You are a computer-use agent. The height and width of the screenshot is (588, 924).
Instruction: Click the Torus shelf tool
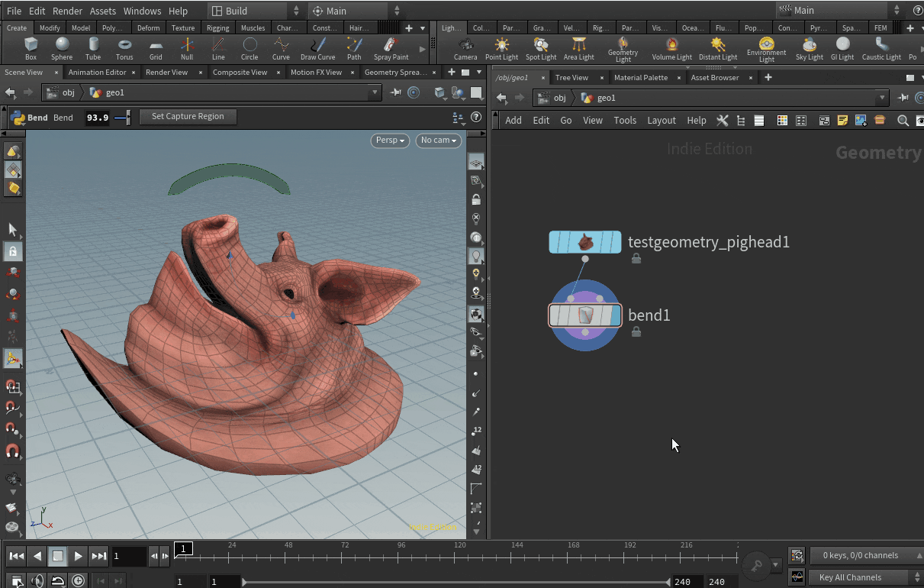coord(124,47)
